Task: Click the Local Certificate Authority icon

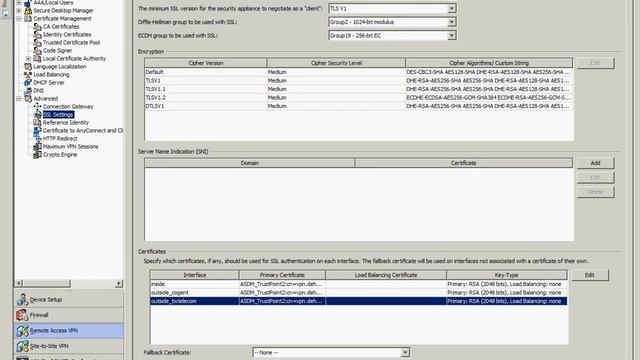Action: point(37,58)
